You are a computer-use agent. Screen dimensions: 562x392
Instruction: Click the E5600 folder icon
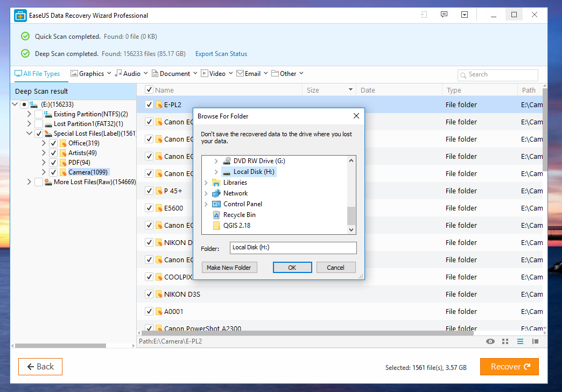(x=159, y=208)
